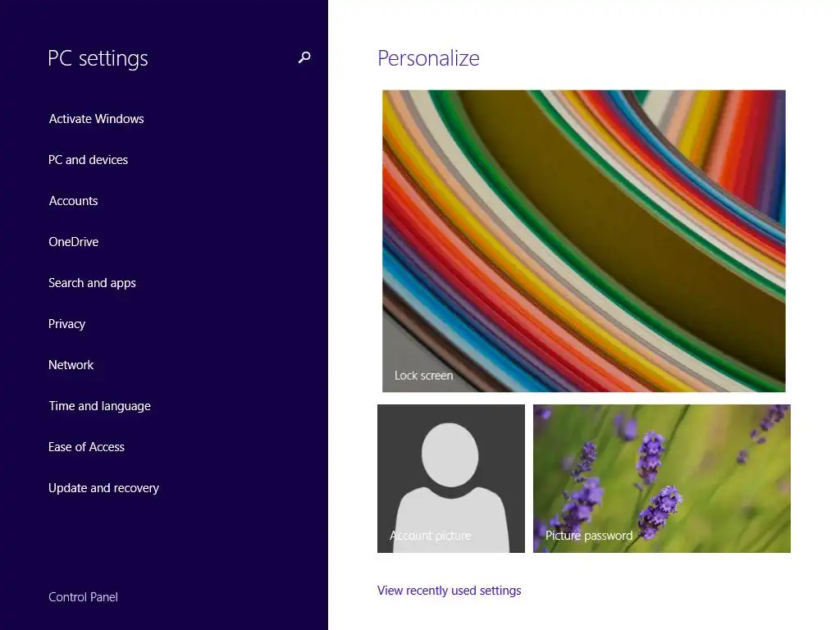Image resolution: width=840 pixels, height=630 pixels.
Task: Click the search magnifier icon
Action: point(304,57)
